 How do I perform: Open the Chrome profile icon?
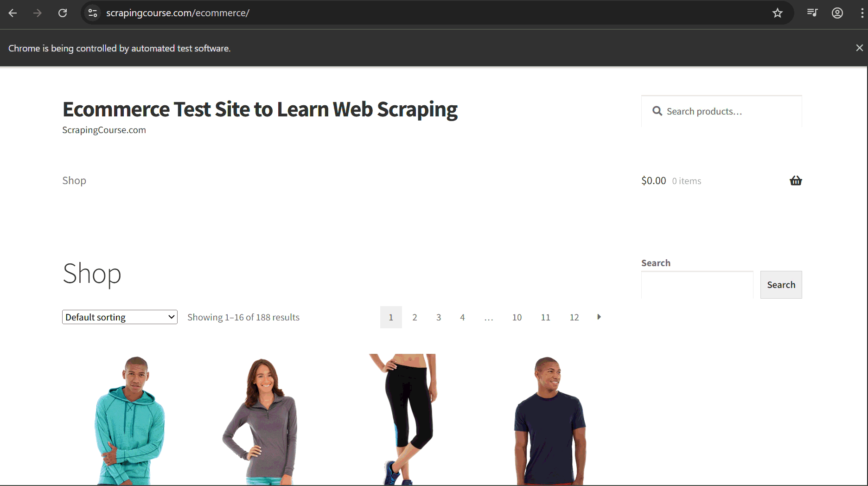[x=837, y=13]
